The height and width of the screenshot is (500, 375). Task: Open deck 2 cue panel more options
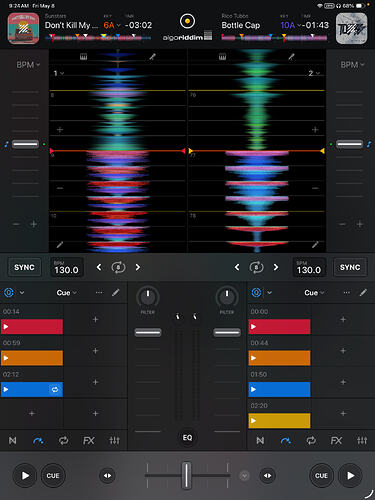click(347, 293)
